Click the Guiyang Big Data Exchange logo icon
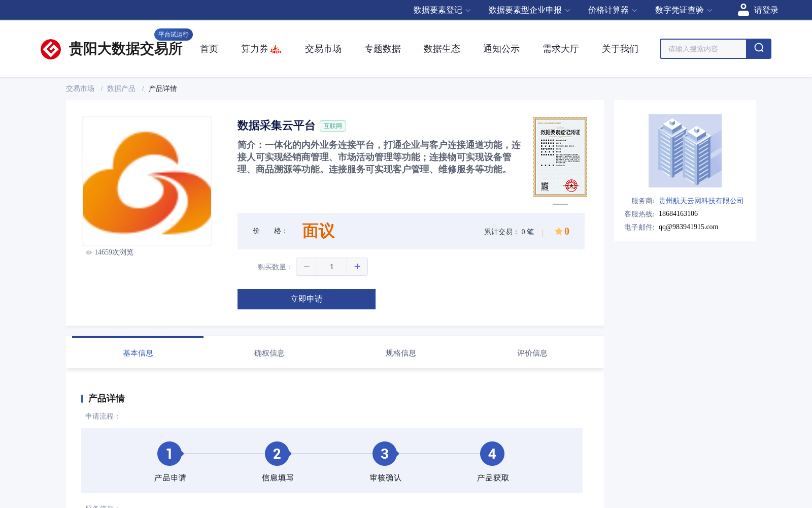 51,49
